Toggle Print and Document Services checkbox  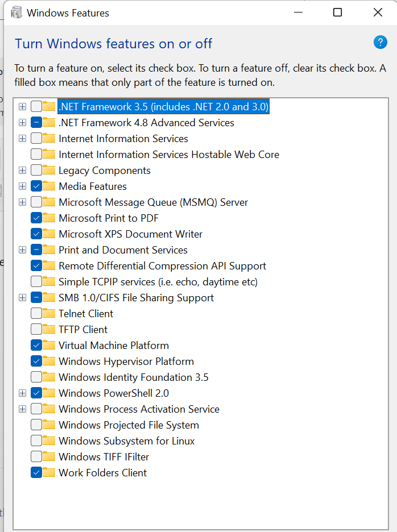(36, 250)
